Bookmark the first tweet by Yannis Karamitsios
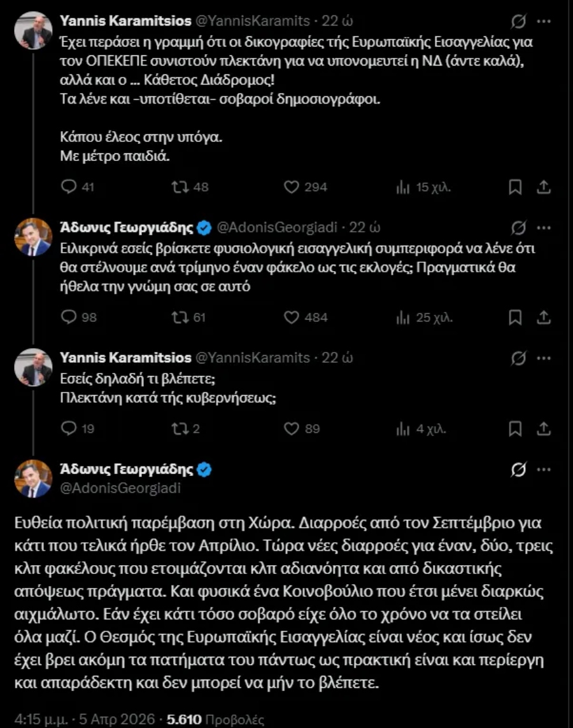The height and width of the screenshot is (728, 573). point(516,187)
